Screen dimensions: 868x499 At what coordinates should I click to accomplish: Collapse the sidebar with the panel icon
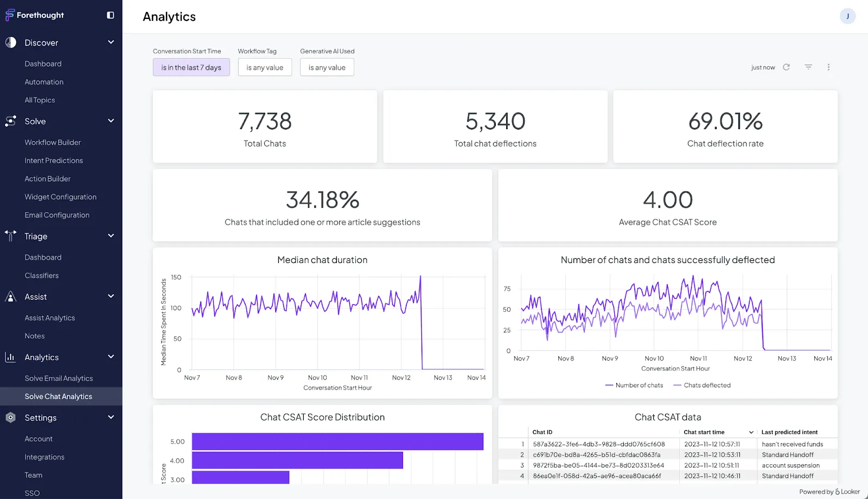111,15
